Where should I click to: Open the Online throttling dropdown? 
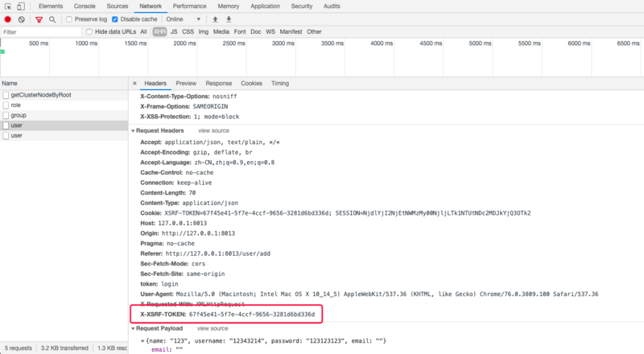(184, 19)
